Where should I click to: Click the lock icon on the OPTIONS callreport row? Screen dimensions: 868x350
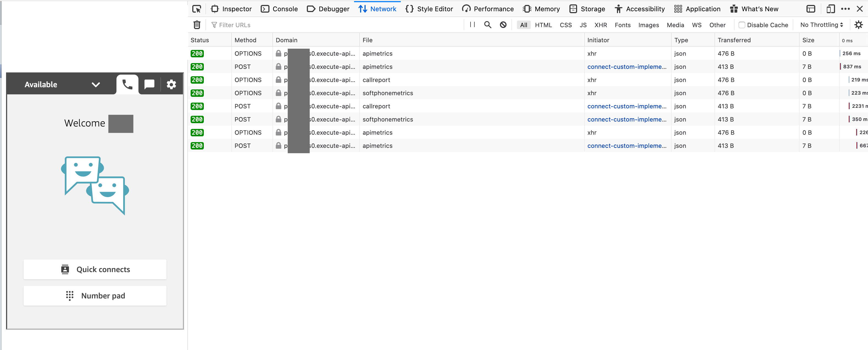278,80
